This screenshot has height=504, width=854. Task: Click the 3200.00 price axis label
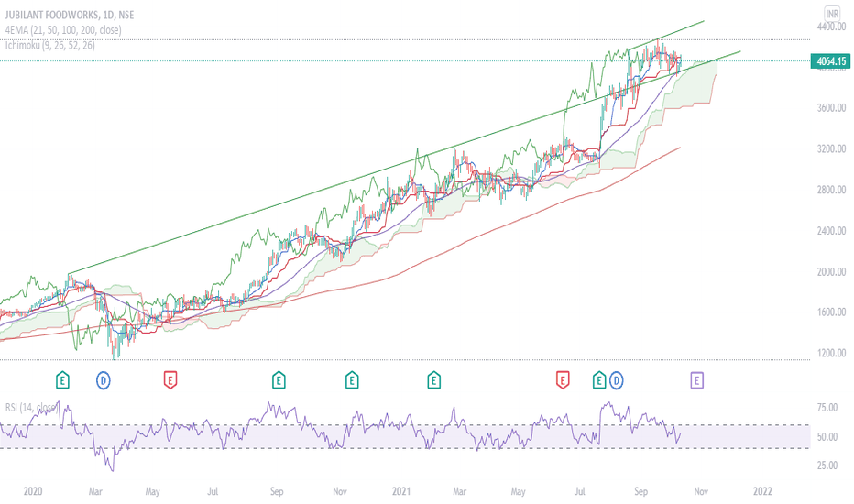832,148
